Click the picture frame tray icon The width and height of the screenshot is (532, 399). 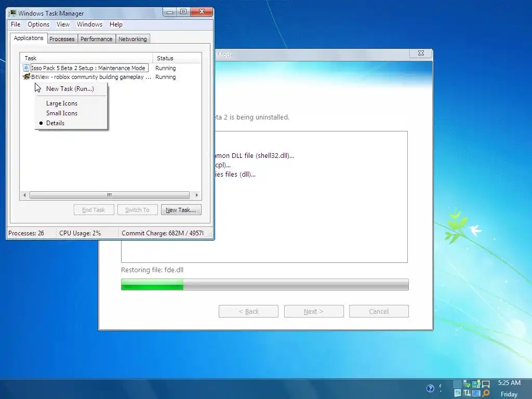457,393
